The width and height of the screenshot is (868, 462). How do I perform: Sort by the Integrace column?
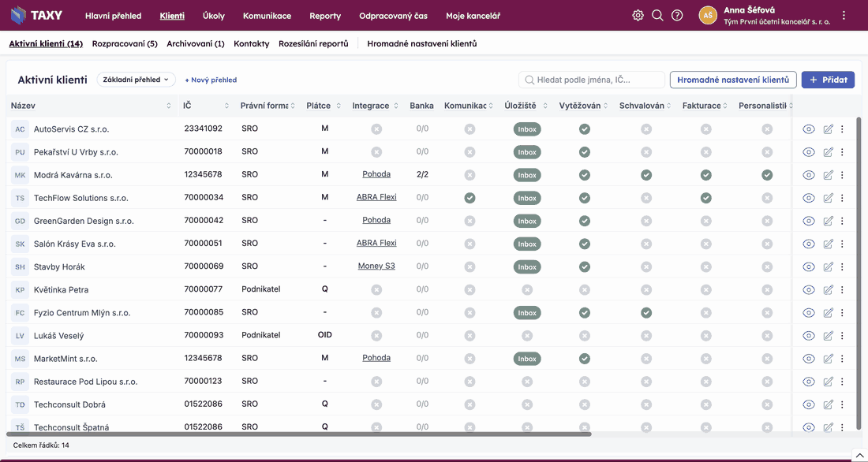[x=396, y=106]
